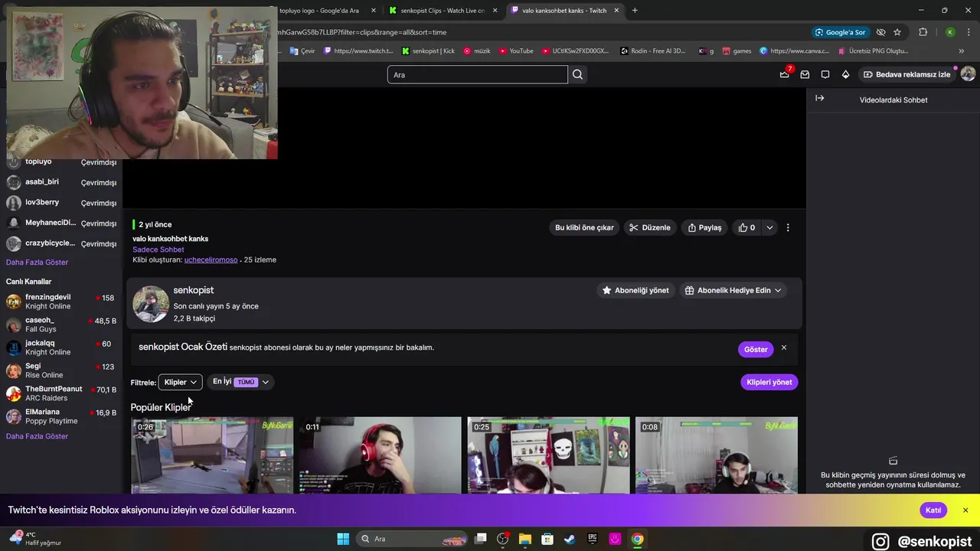Screen dimensions: 980x551
Task: Click senkopist channel avatar picture
Action: pyautogui.click(x=151, y=304)
